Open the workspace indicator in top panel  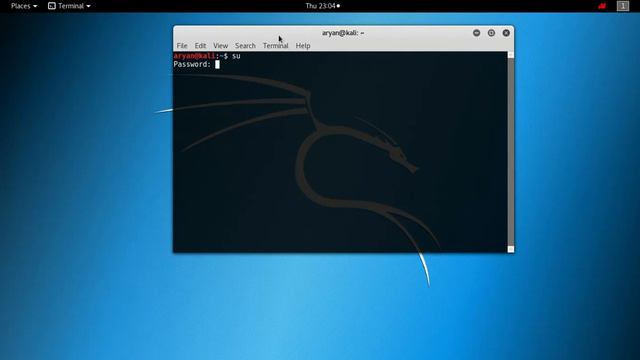point(622,6)
